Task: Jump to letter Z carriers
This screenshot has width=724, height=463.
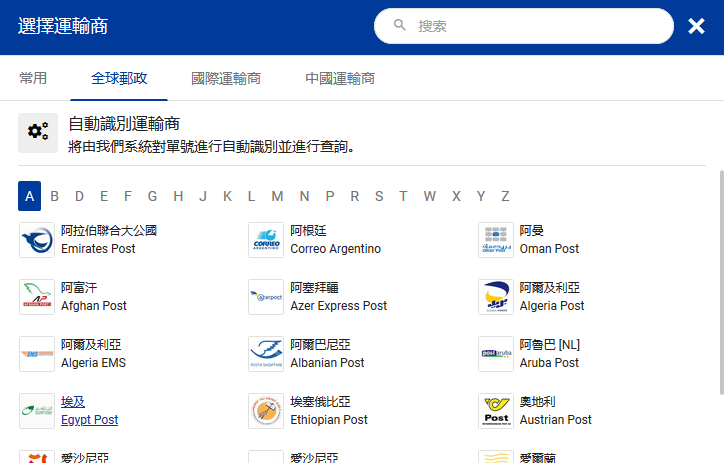Action: (505, 196)
